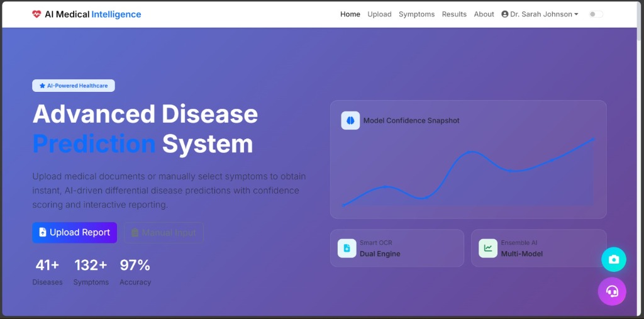
Task: Click the 97% Accuracy statistic
Action: point(136,272)
